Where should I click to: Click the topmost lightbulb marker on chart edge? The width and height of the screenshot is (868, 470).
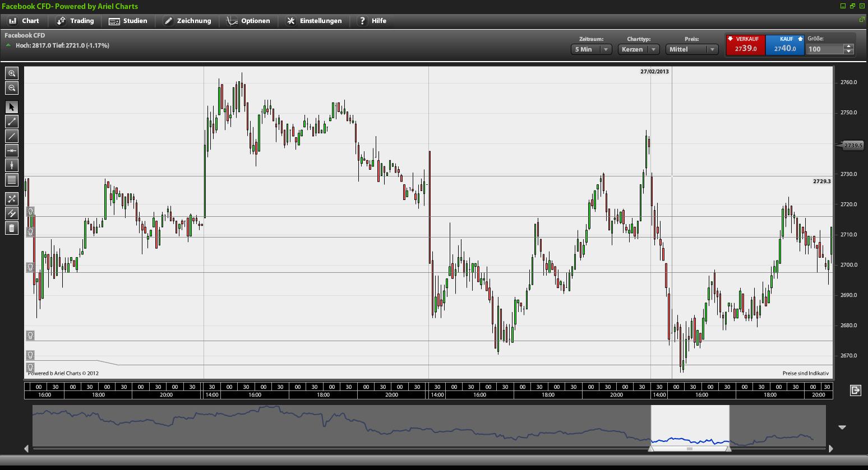pyautogui.click(x=30, y=211)
